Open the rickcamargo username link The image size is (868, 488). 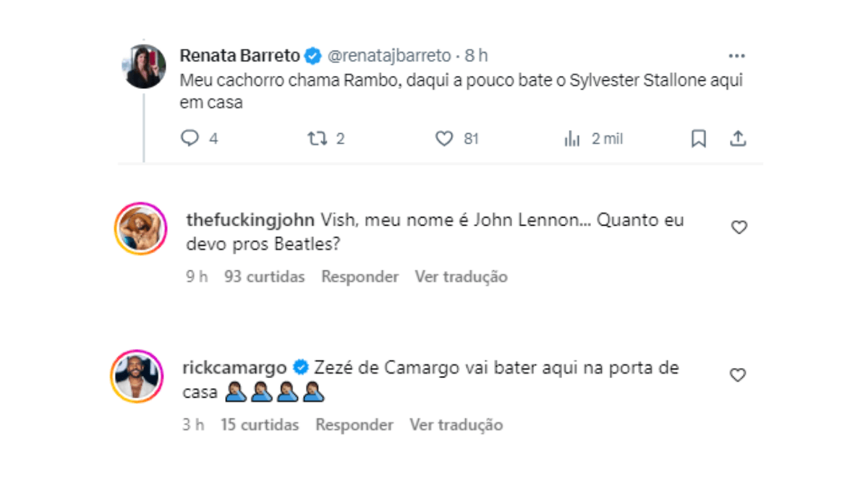(237, 368)
